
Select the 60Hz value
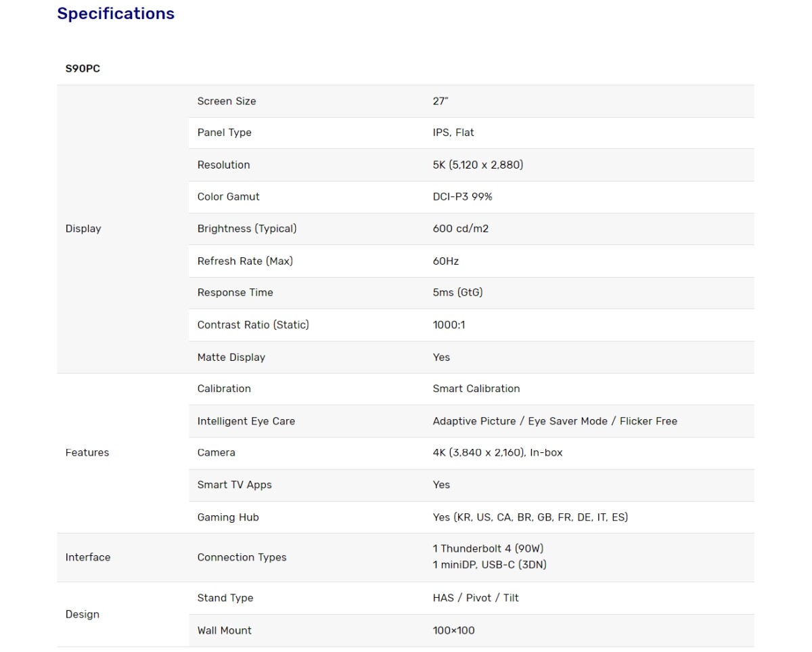446,261
